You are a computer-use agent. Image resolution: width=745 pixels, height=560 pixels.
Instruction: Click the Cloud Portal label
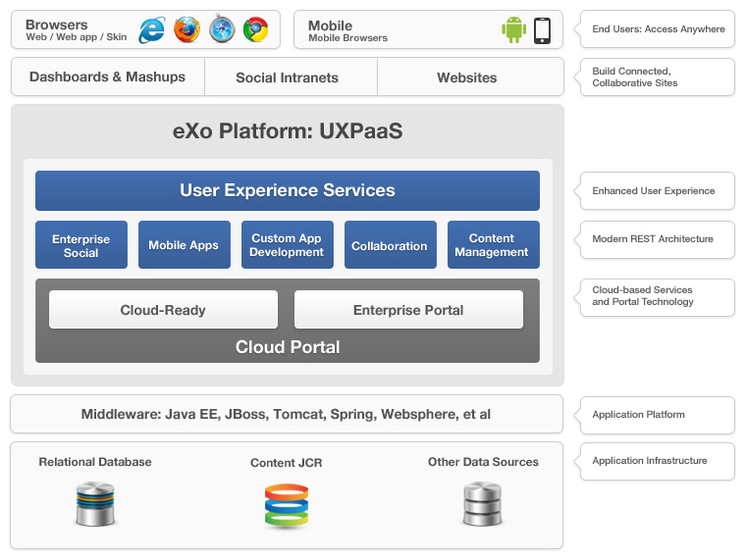(288, 347)
